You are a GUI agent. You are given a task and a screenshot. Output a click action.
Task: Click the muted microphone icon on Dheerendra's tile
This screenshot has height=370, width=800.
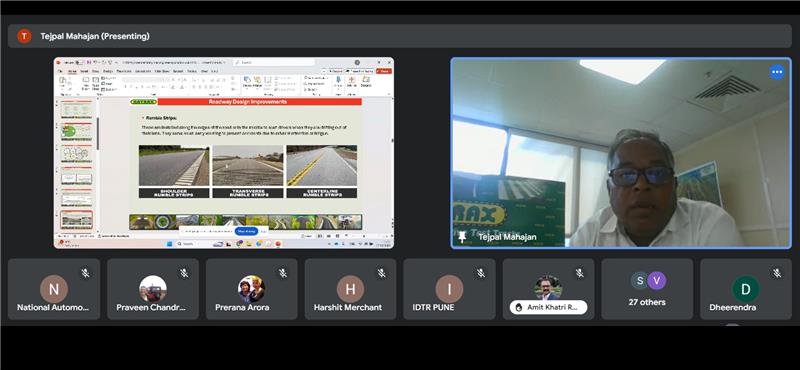pos(777,274)
